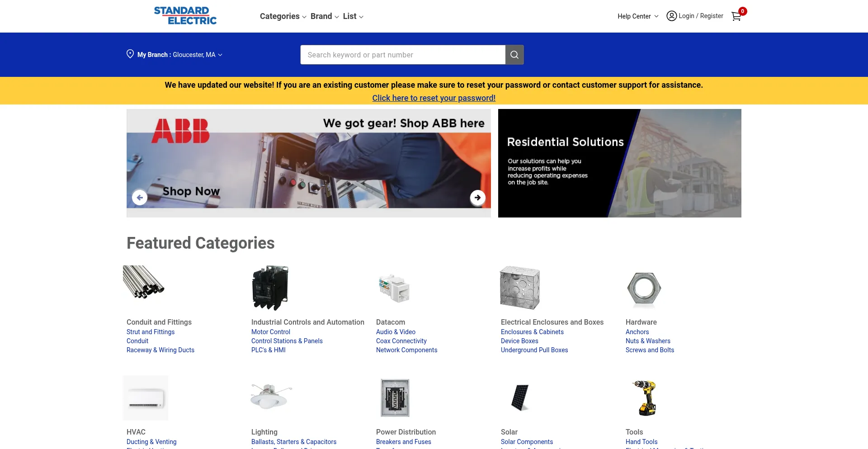Click the HVAC mini-split unit image
The height and width of the screenshot is (449, 868).
(146, 398)
